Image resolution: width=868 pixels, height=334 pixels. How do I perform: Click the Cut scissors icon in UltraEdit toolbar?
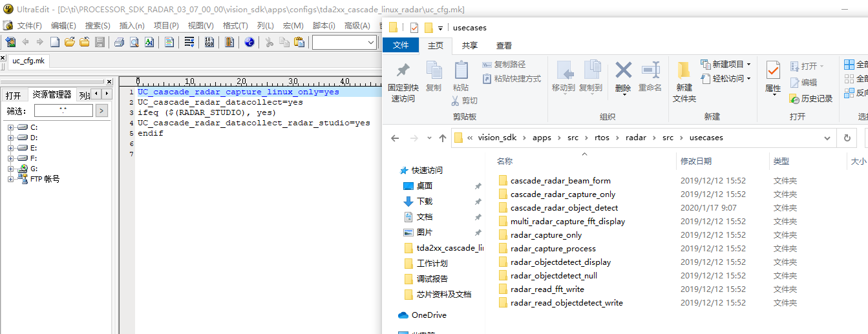(x=269, y=42)
